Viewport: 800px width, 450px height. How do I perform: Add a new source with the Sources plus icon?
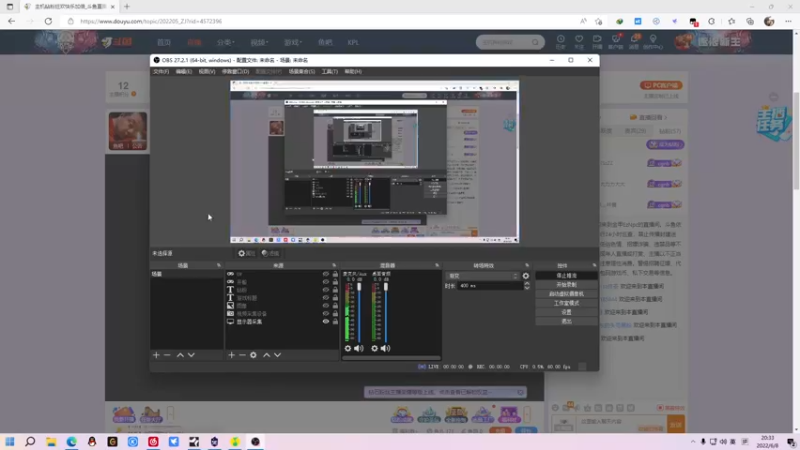231,355
